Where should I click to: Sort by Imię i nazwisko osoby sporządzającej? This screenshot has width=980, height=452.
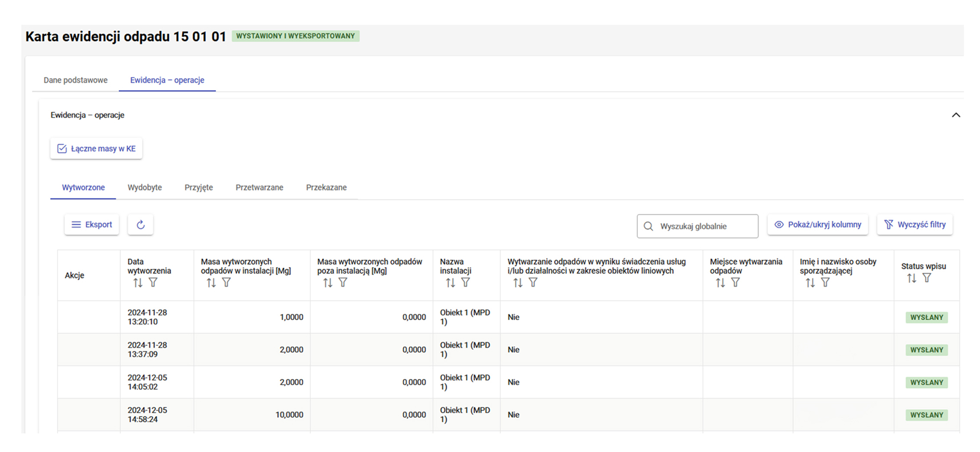[x=810, y=282]
